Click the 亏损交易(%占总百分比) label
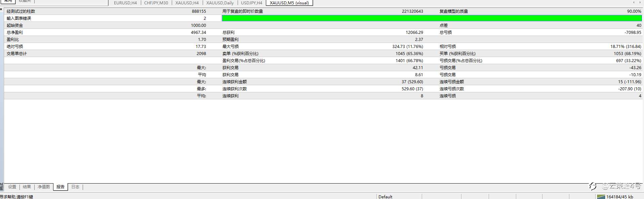The width and height of the screenshot is (644, 199). pyautogui.click(x=461, y=60)
